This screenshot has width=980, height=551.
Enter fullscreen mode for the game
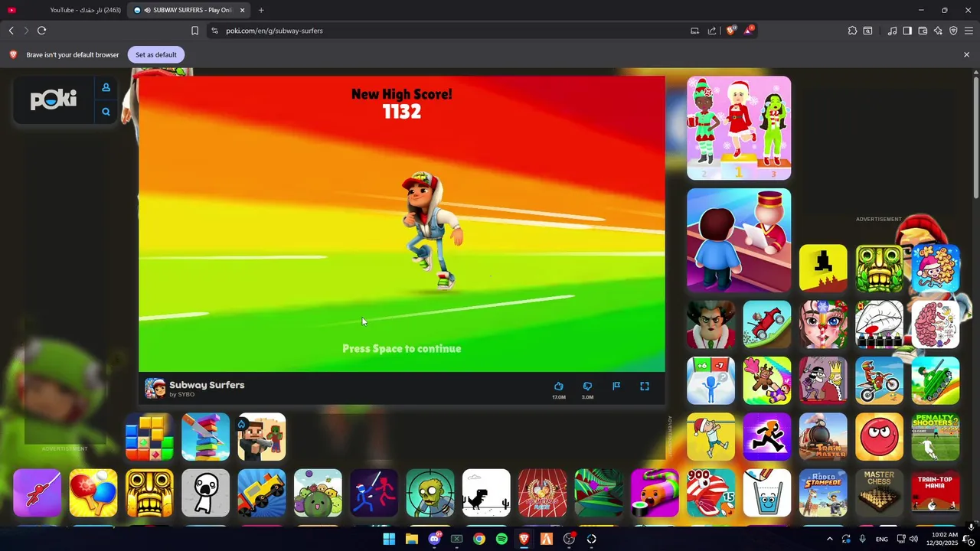[645, 386]
